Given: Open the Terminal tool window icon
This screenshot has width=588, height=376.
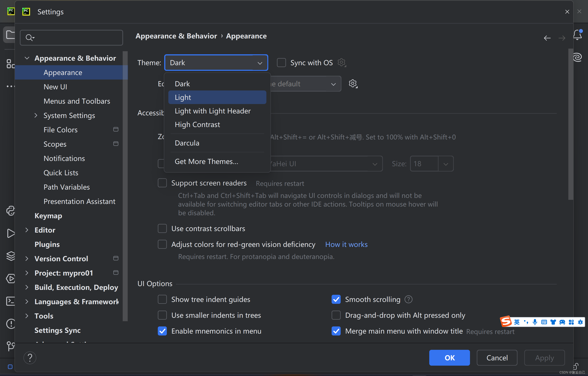Looking at the screenshot, I should (11, 301).
